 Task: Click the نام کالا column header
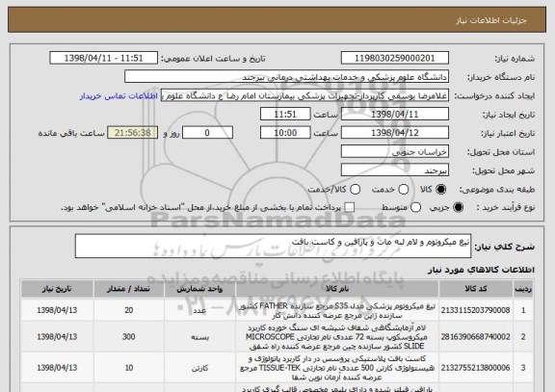click(x=337, y=289)
